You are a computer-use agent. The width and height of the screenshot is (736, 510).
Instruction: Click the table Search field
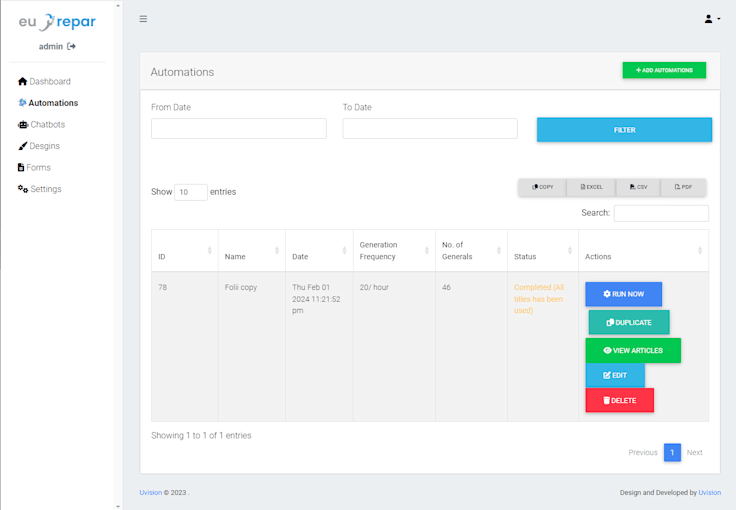pos(661,213)
